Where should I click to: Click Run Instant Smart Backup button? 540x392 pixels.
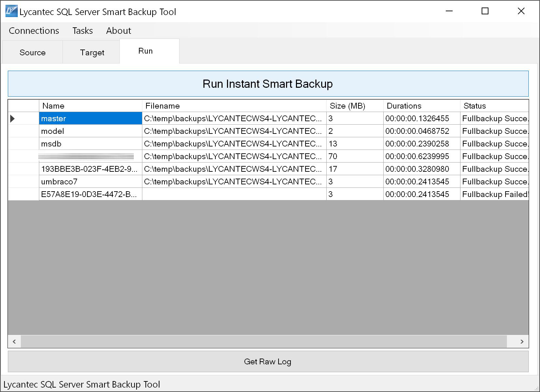point(268,84)
